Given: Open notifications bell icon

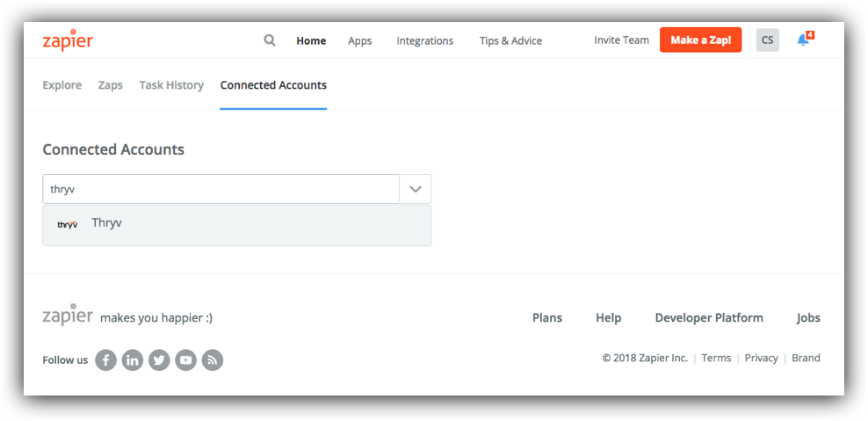Looking at the screenshot, I should point(805,39).
